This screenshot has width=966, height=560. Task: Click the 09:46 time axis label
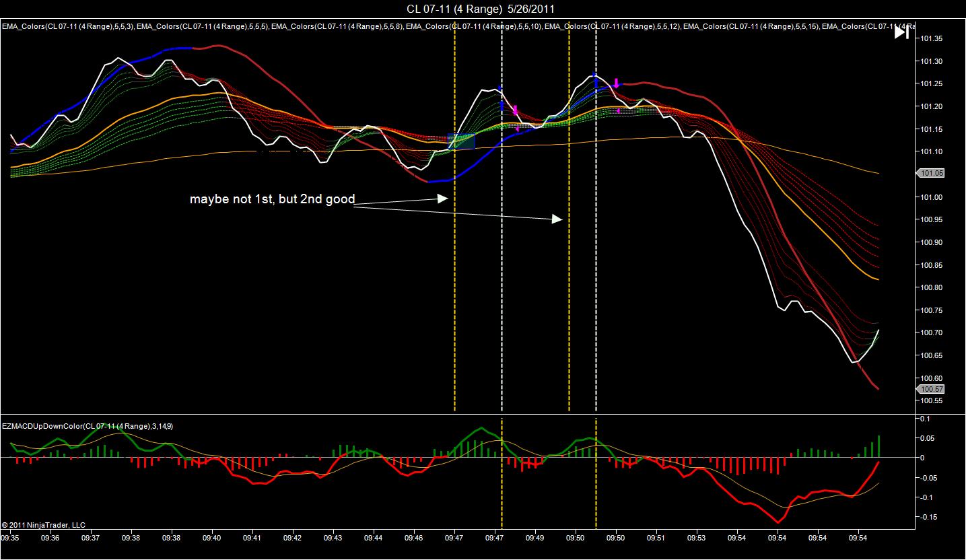pos(414,538)
